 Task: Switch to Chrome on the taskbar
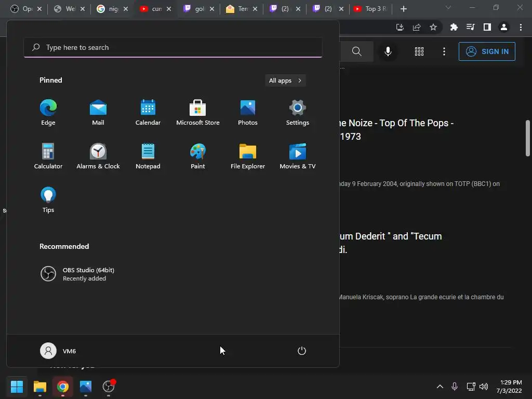pyautogui.click(x=63, y=387)
